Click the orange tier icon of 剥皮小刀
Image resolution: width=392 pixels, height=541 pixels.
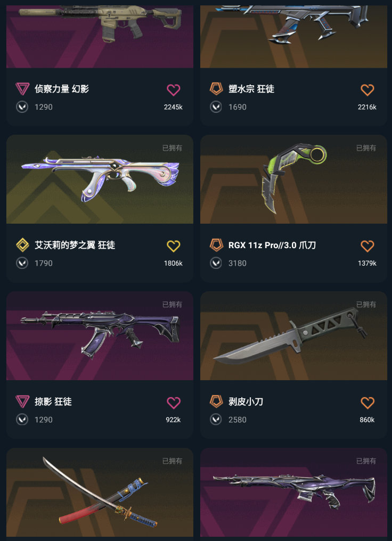(x=216, y=401)
